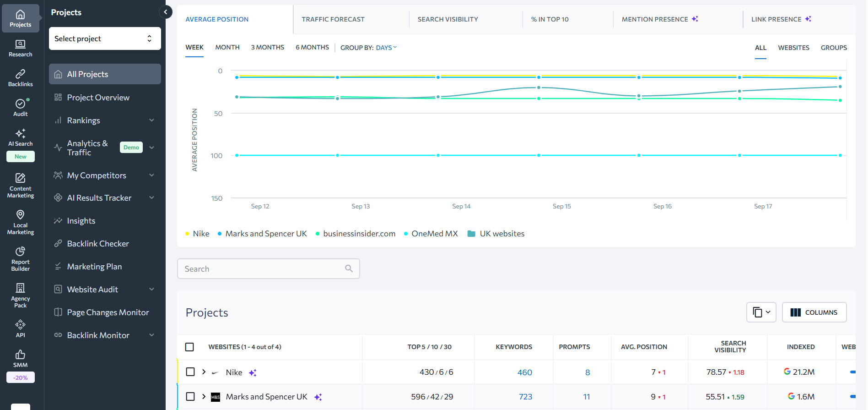
Task: Open Audit in the left rail
Action: pyautogui.click(x=21, y=108)
